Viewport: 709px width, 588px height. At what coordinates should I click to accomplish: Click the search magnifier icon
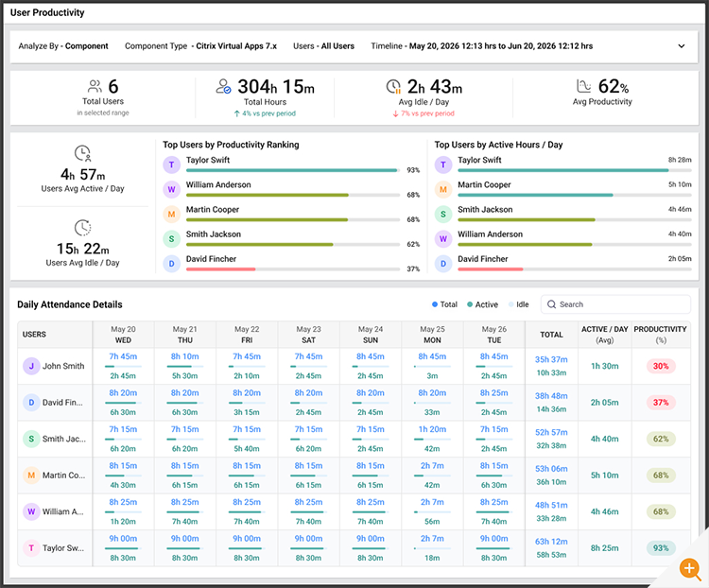pyautogui.click(x=551, y=304)
